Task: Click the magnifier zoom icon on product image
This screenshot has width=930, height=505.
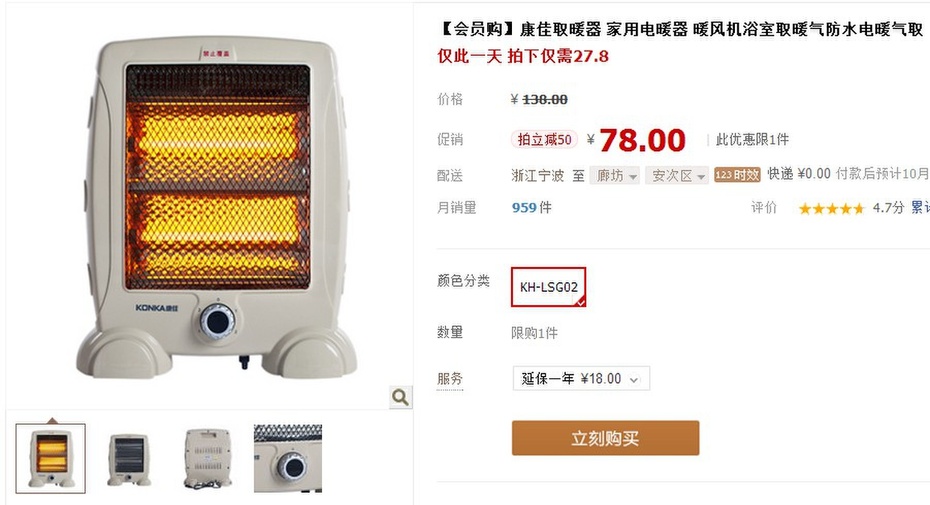Action: tap(400, 397)
